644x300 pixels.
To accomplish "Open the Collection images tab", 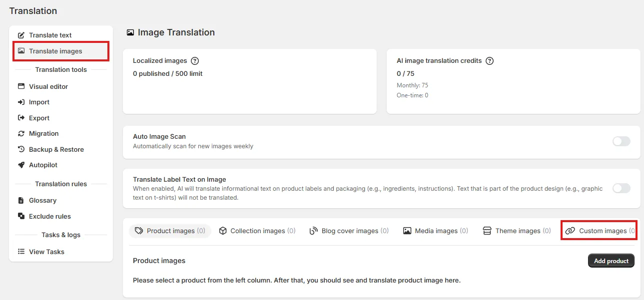I will (x=257, y=231).
